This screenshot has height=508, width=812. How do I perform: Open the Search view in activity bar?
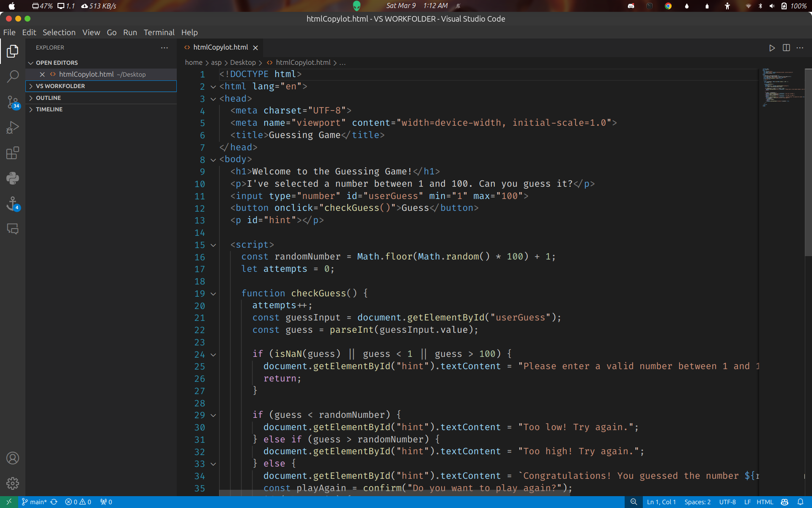[13, 77]
